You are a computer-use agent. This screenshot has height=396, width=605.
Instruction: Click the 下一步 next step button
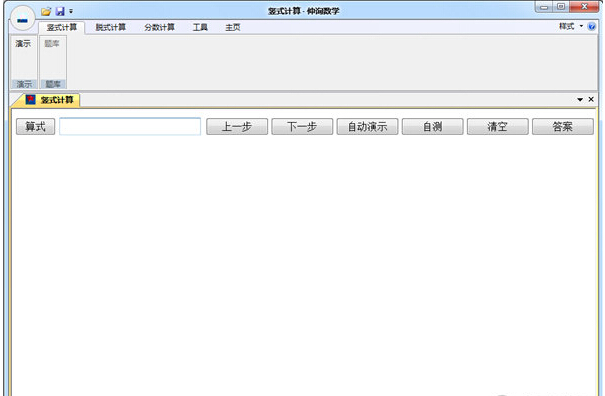click(x=302, y=127)
